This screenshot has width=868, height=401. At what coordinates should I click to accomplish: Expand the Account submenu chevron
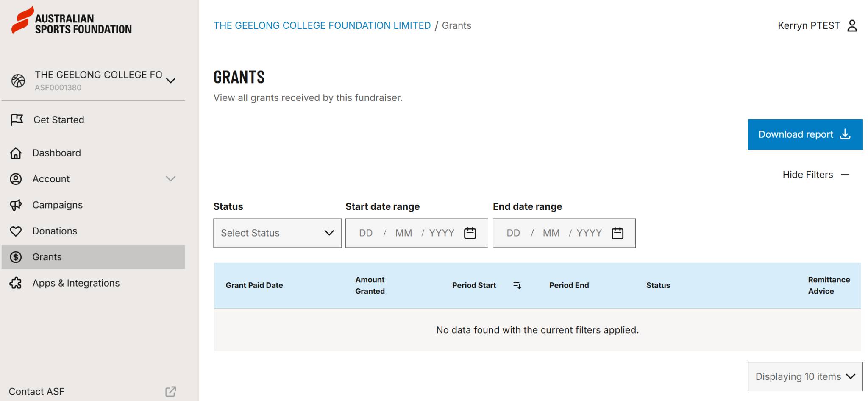pos(171,179)
